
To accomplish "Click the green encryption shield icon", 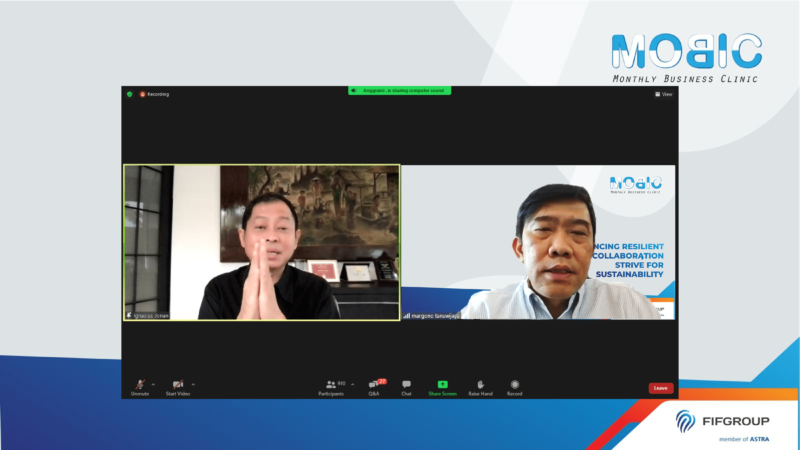I will coord(129,94).
